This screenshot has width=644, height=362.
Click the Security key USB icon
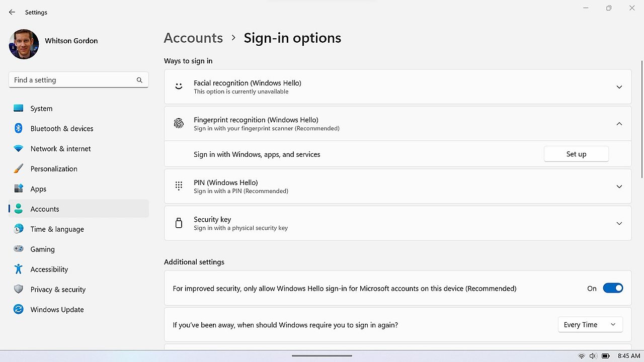tap(179, 223)
